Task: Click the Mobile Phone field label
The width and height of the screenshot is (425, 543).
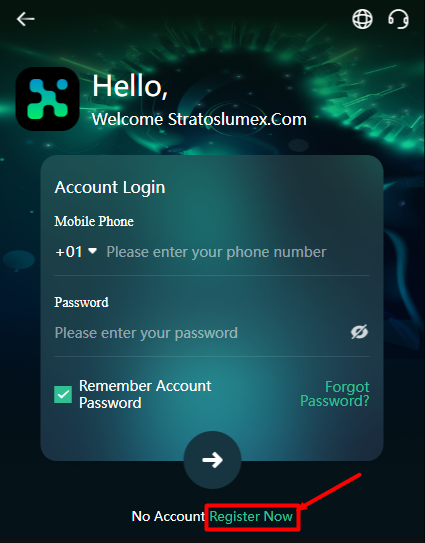Action: [94, 221]
